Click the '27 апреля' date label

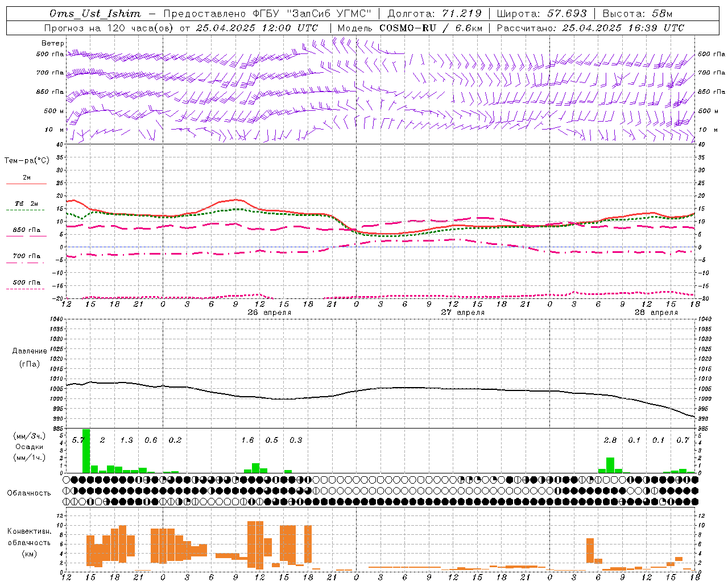tap(463, 313)
